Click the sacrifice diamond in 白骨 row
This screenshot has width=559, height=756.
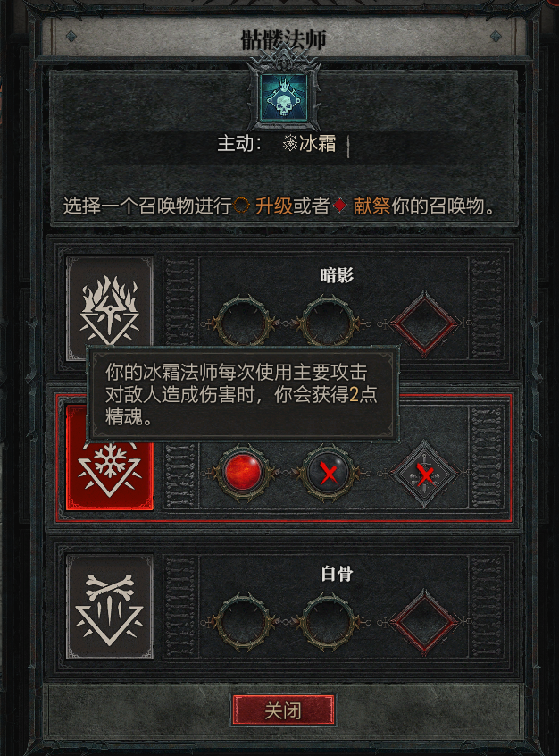(x=424, y=622)
